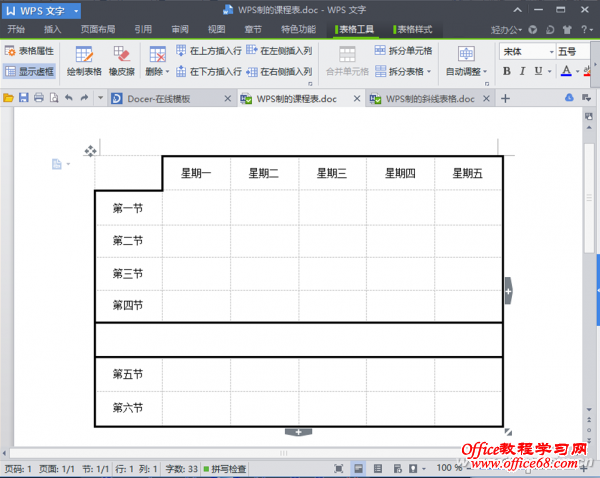Apply font color A button
Screen dimensions: 600x478
[566, 71]
